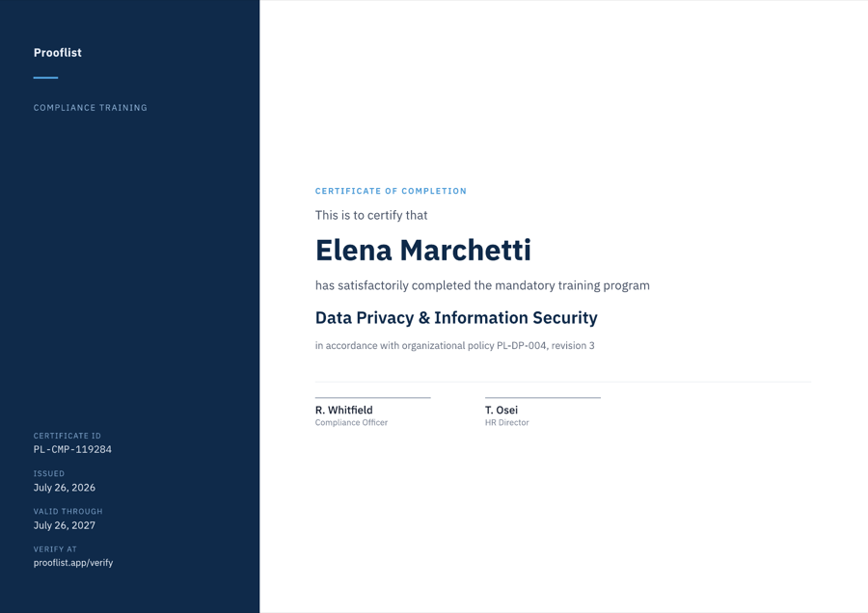This screenshot has width=868, height=613.
Task: Click the R. Whitfield signatory name
Action: (343, 410)
